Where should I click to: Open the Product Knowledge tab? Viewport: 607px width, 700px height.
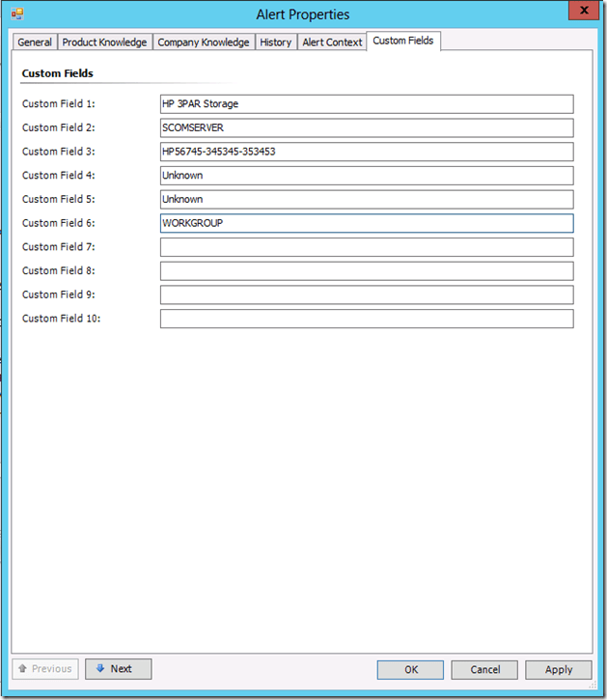coord(104,42)
